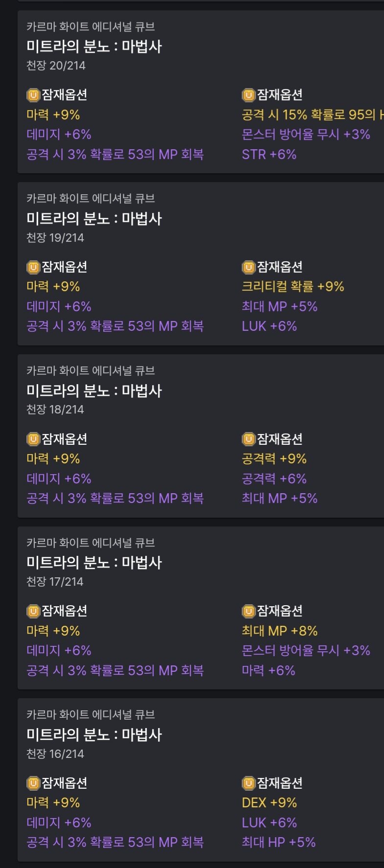
Task: Select the 카르마 화이트 에디셔널 큐브 label above 천장 18/214
Action: 90,370
